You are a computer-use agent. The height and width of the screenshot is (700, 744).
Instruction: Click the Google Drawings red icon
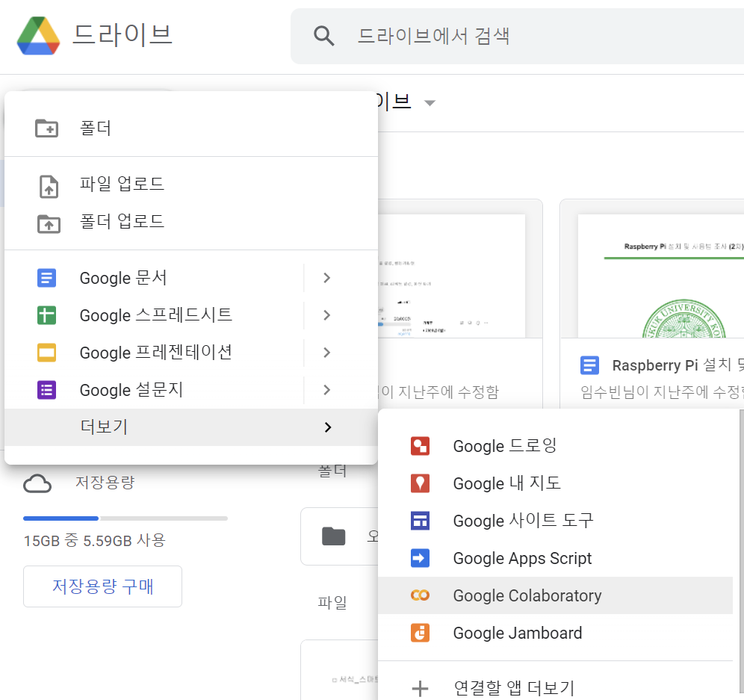tap(420, 446)
